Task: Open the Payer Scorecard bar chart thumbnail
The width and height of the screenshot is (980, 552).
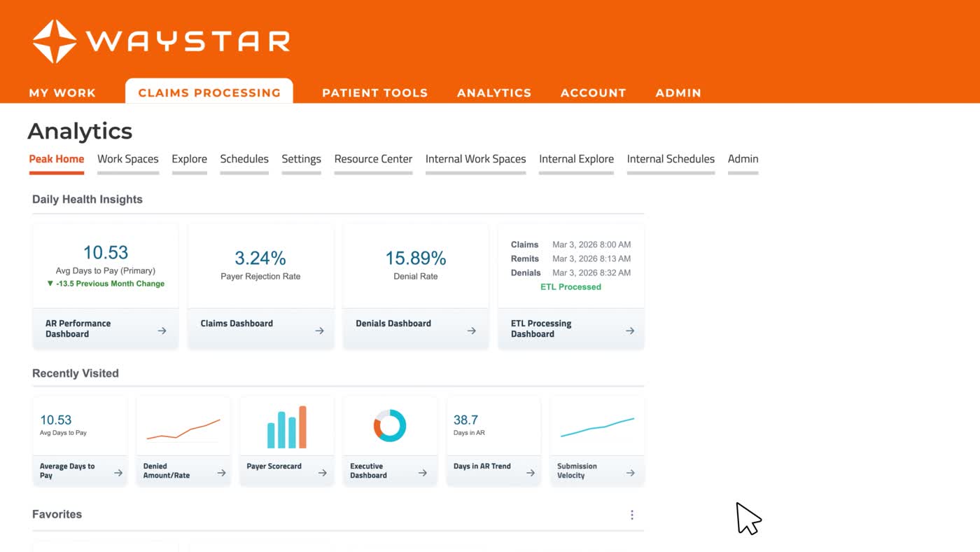Action: (287, 427)
